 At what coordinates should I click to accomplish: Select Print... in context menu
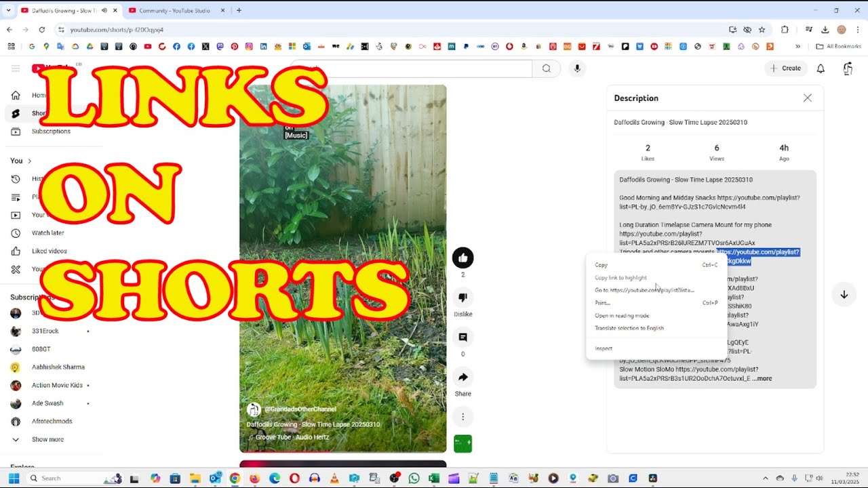pyautogui.click(x=656, y=303)
